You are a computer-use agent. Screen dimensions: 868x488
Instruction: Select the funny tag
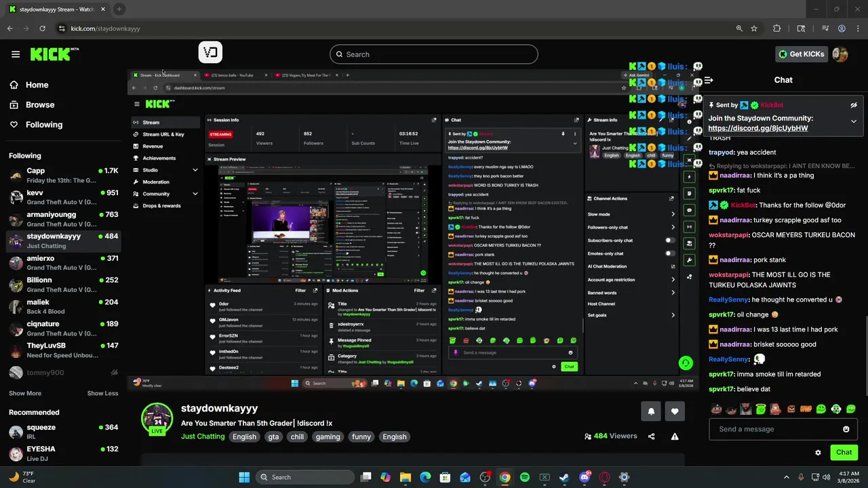361,436
